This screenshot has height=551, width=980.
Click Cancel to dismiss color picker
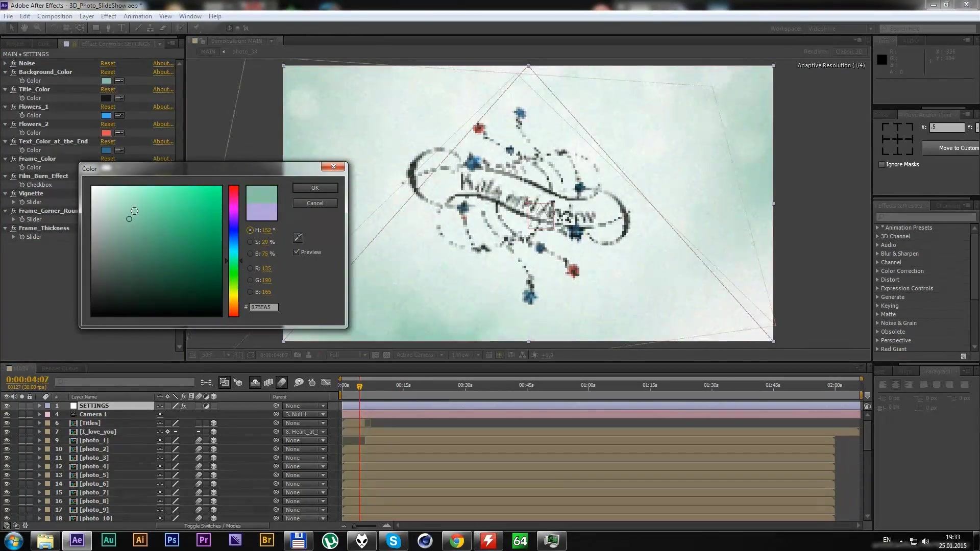click(x=315, y=203)
